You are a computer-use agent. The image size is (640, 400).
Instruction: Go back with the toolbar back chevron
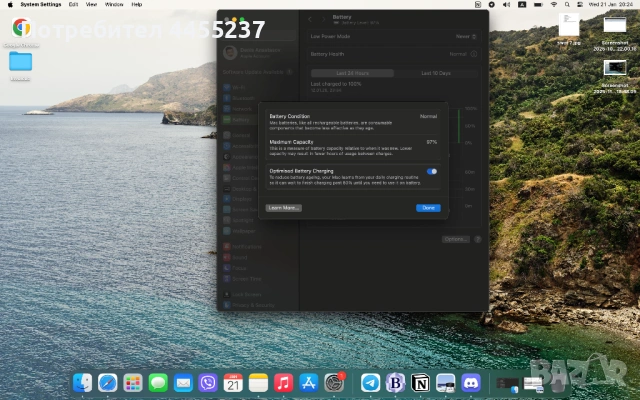coord(310,19)
